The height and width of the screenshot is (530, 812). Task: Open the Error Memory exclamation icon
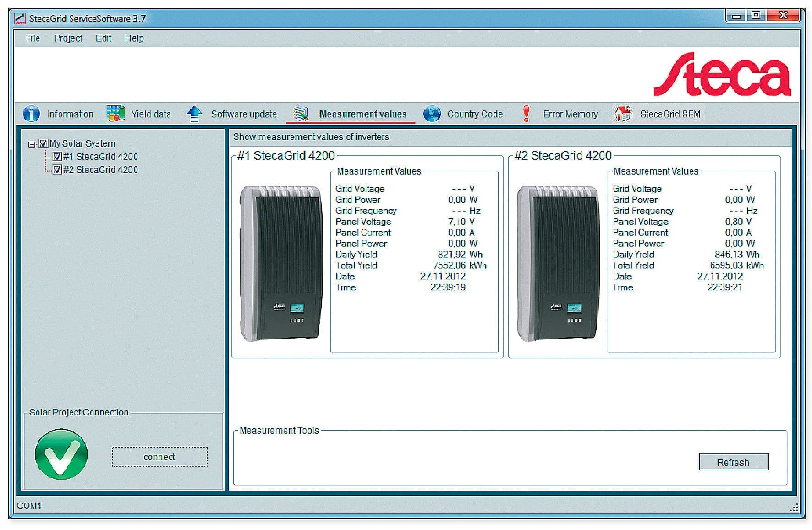(x=526, y=114)
